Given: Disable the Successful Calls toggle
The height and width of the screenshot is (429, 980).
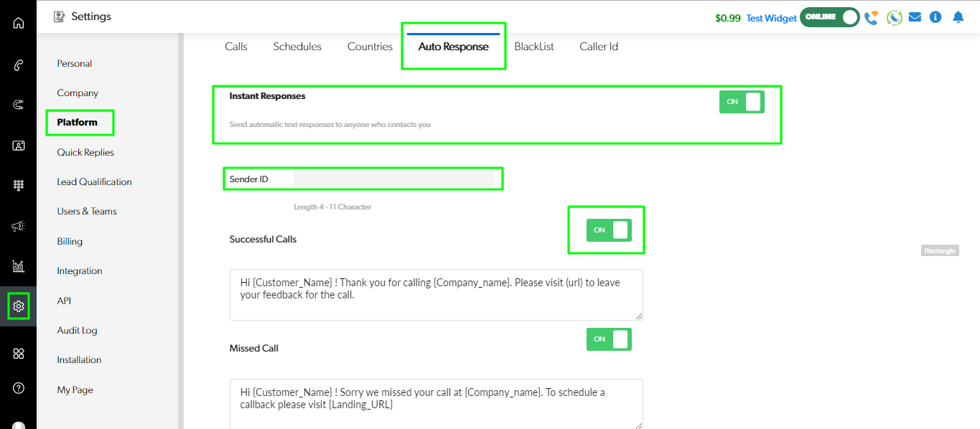Looking at the screenshot, I should tap(609, 230).
